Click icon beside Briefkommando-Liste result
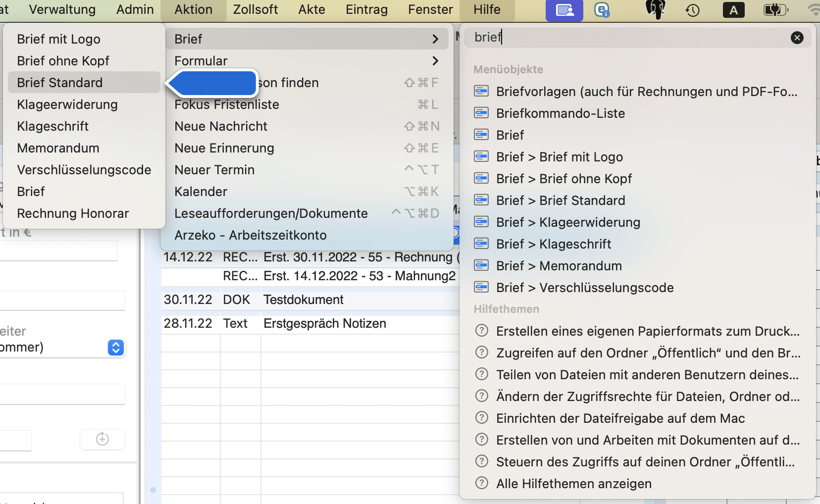The height and width of the screenshot is (504, 820). 481,113
